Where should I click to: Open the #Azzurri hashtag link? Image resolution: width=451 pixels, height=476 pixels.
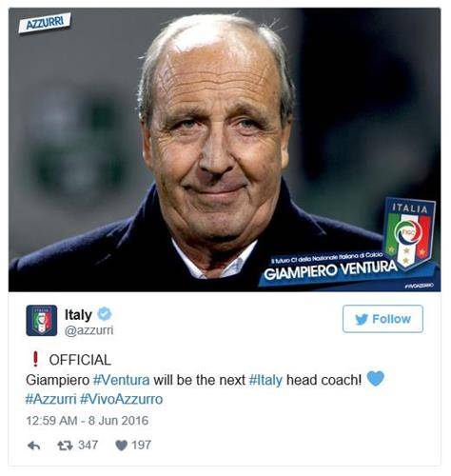tap(51, 399)
